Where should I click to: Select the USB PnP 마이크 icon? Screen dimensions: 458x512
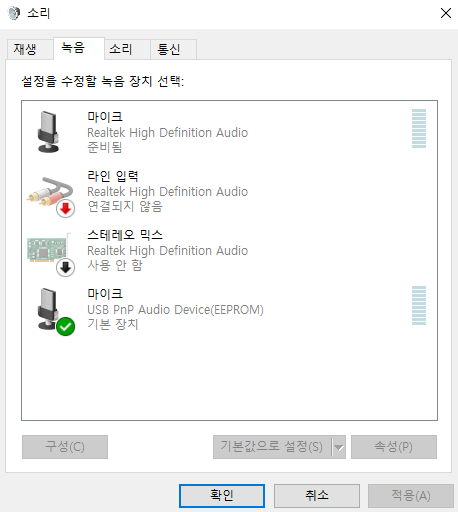(55, 312)
